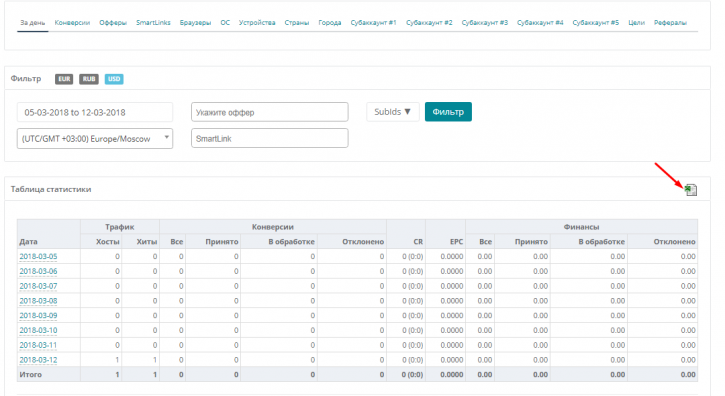Viewport: 725px width, 396px height.
Task: Switch to the За день tab
Action: coord(32,23)
